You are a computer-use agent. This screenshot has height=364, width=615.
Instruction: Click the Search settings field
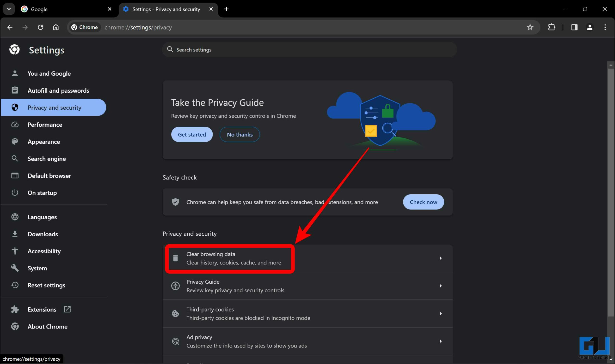pos(309,49)
